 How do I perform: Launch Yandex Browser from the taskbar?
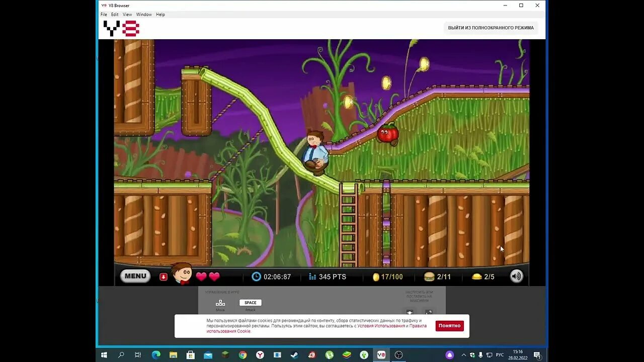(260, 355)
